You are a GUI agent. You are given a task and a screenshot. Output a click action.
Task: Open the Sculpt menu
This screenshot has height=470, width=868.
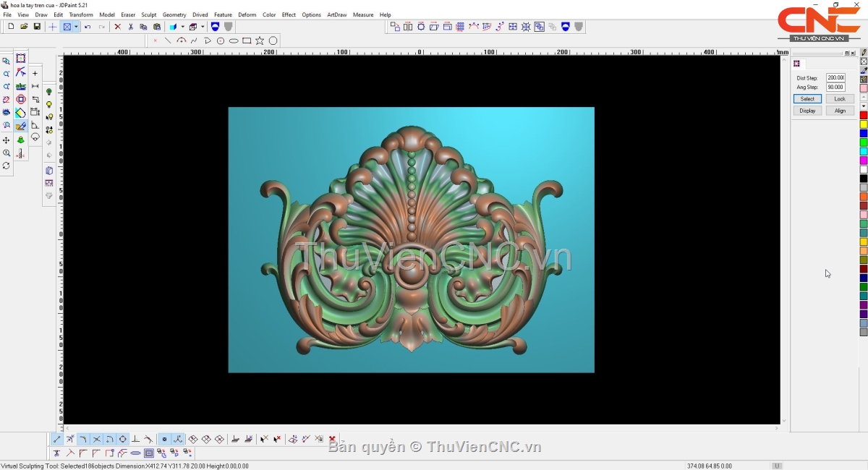[x=148, y=14]
